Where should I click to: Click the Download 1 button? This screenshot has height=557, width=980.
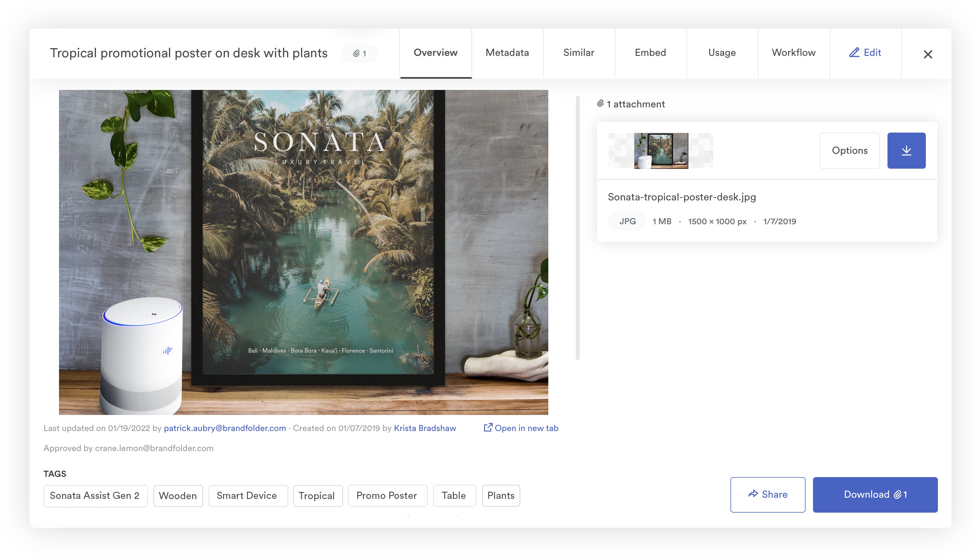coord(875,494)
